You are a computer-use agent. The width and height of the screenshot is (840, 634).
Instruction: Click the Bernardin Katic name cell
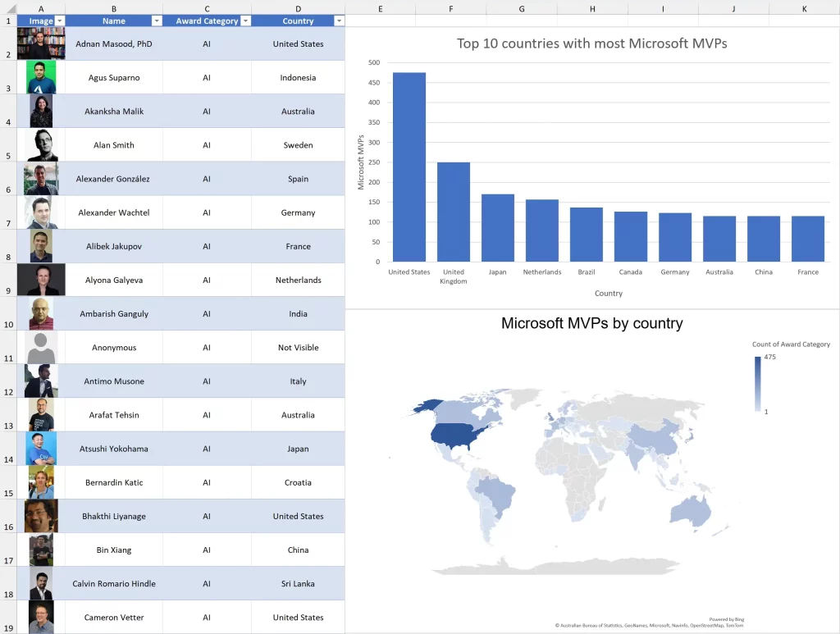click(x=114, y=482)
